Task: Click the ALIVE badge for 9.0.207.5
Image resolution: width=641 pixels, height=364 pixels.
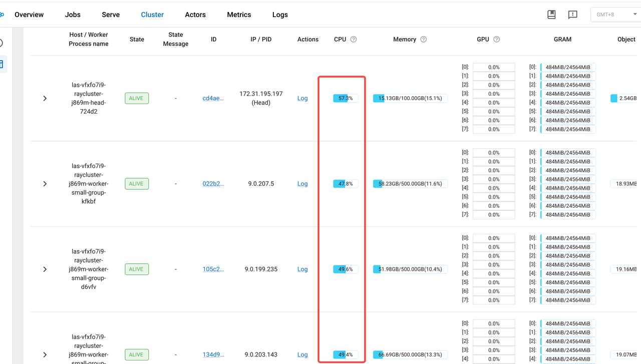Action: pos(137,184)
